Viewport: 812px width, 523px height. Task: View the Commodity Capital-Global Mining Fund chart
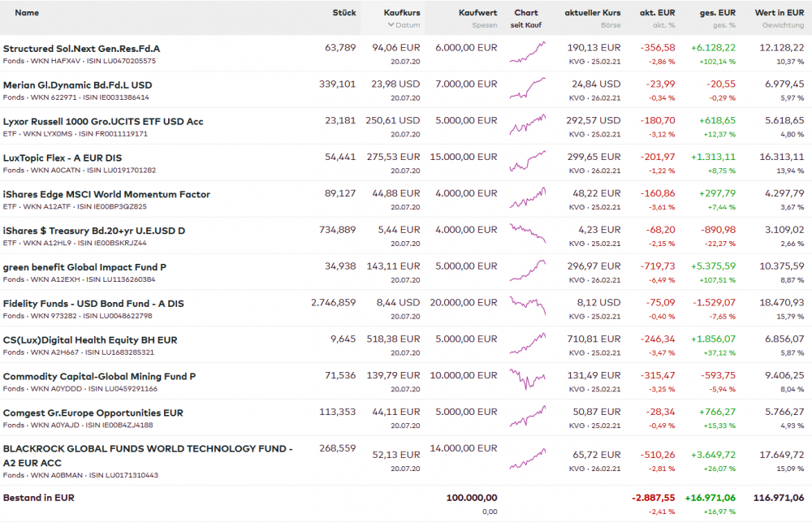(527, 381)
